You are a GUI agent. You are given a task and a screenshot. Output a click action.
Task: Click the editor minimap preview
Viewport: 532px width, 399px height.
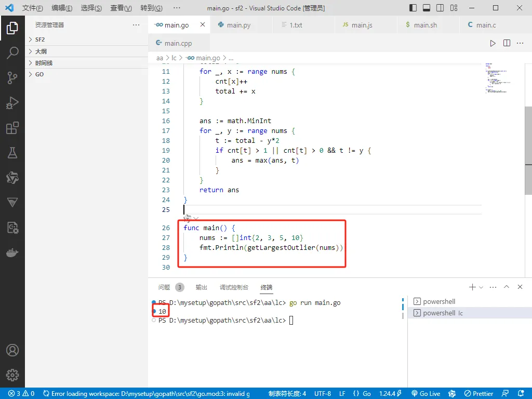tap(497, 78)
